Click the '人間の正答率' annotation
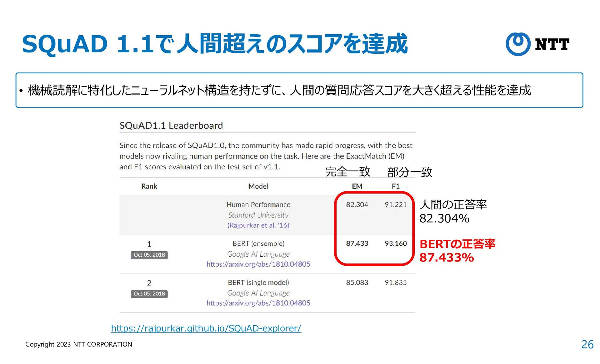 tap(453, 204)
